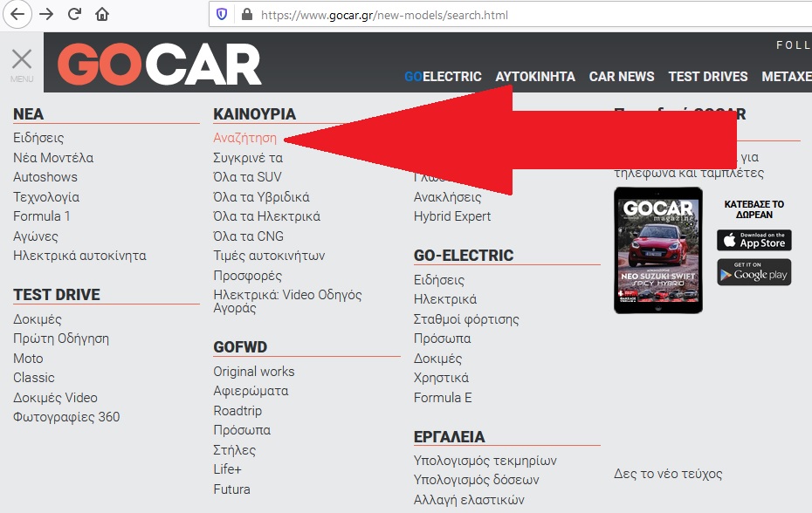Open the GOCAR magazine cover thumbnail
The image size is (812, 513).
pos(658,250)
